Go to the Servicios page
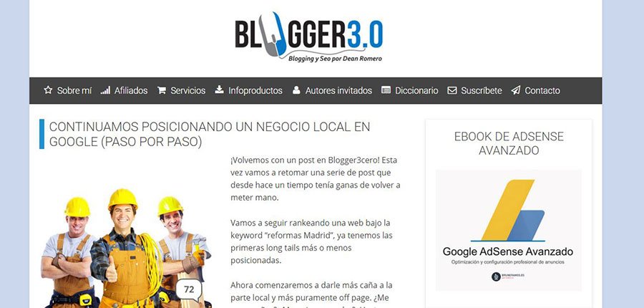The width and height of the screenshot is (644, 308). click(x=188, y=90)
